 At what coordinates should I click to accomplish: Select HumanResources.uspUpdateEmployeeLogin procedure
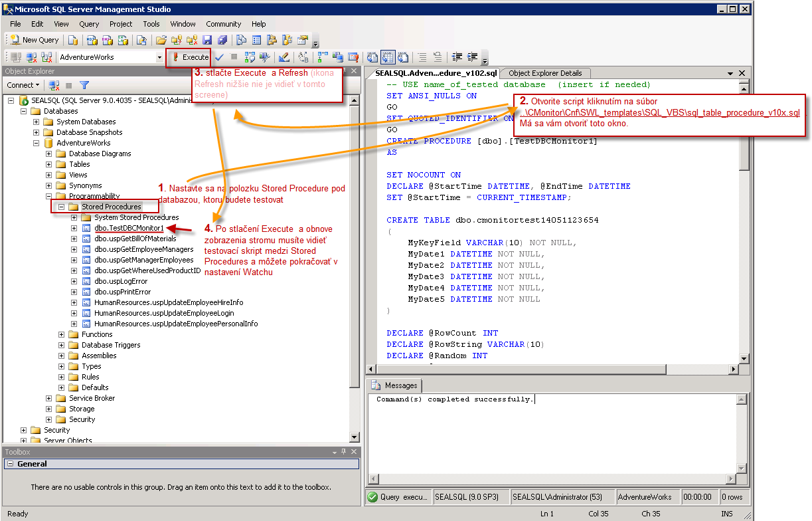pos(164,313)
